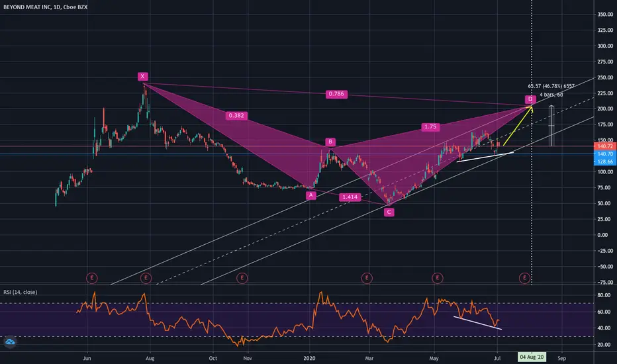Select the D point label of the pattern
617x364 pixels.
[x=530, y=99]
